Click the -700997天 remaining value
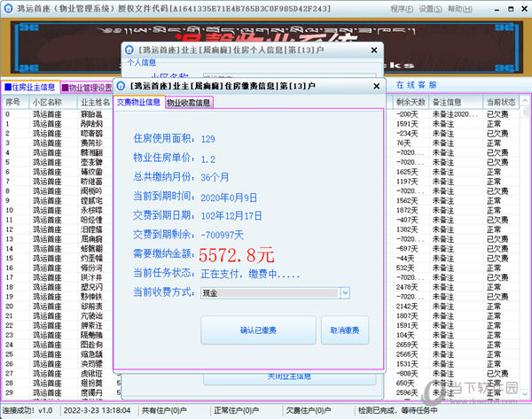 point(223,235)
